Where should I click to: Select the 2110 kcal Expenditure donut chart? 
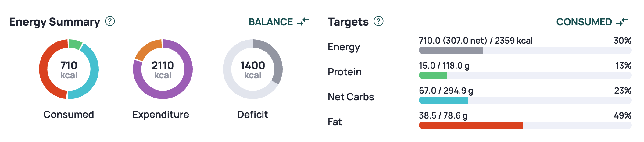point(163,69)
